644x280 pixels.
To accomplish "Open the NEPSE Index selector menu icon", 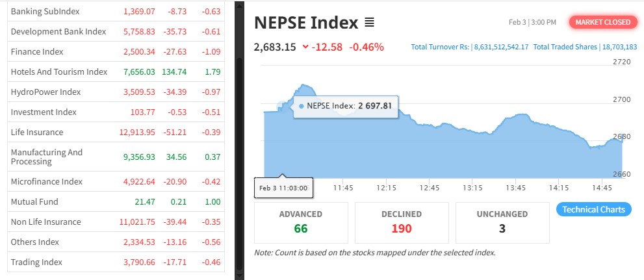I will coord(369,23).
